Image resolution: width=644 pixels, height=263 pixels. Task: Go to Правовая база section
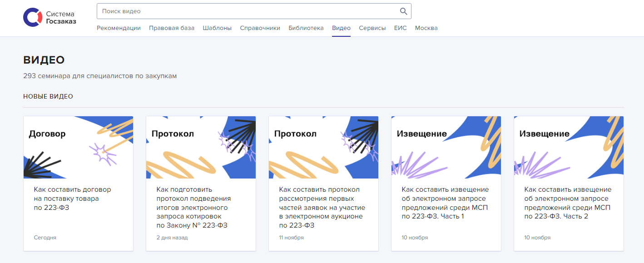(172, 28)
